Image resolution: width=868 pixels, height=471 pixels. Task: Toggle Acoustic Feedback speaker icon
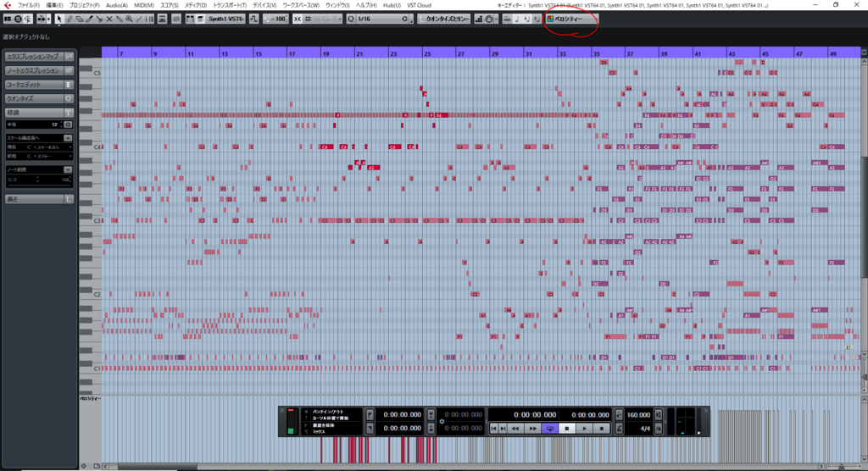tap(28, 19)
